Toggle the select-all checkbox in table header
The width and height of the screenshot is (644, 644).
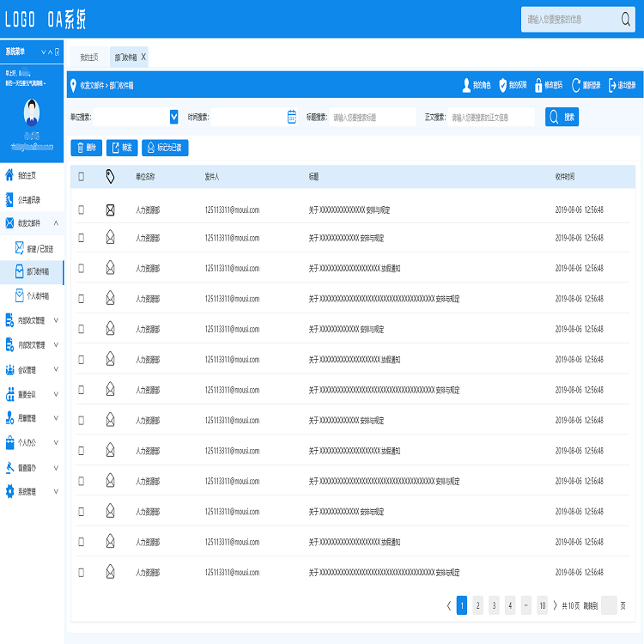[x=82, y=176]
